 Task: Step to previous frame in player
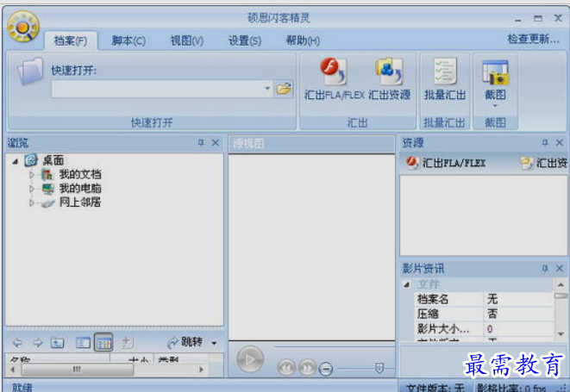click(286, 367)
